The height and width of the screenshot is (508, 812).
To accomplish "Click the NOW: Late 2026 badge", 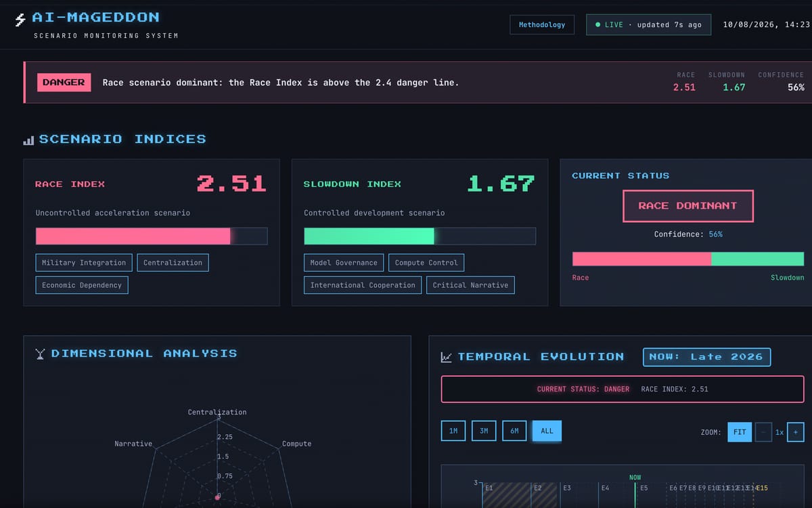I will click(706, 357).
